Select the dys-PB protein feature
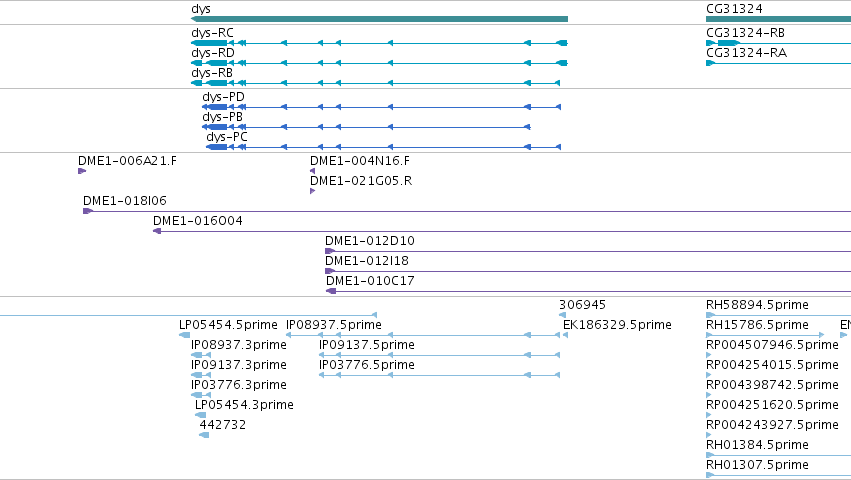Image resolution: width=851 pixels, height=480 pixels. [366, 127]
